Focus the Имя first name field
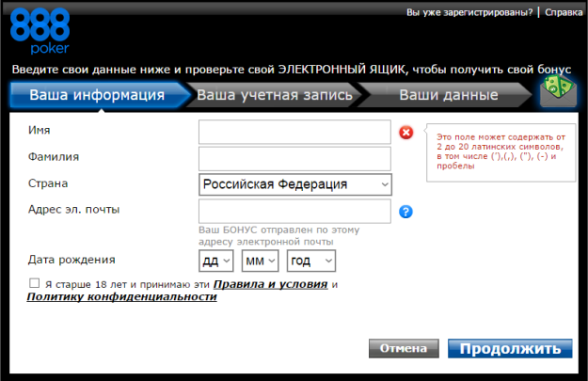588x381 pixels. (296, 132)
